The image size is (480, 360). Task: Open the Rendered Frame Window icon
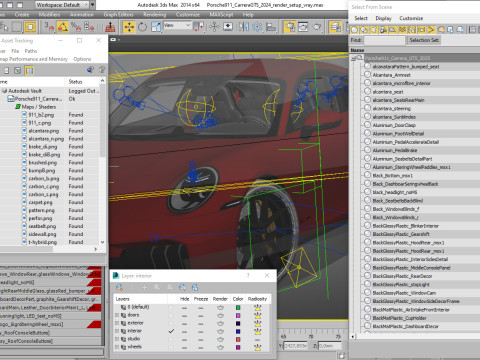[303, 27]
